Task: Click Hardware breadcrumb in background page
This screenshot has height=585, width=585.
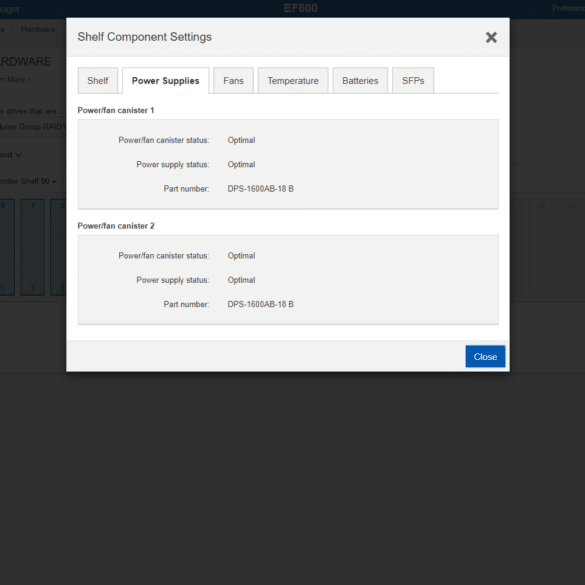Action: point(38,29)
